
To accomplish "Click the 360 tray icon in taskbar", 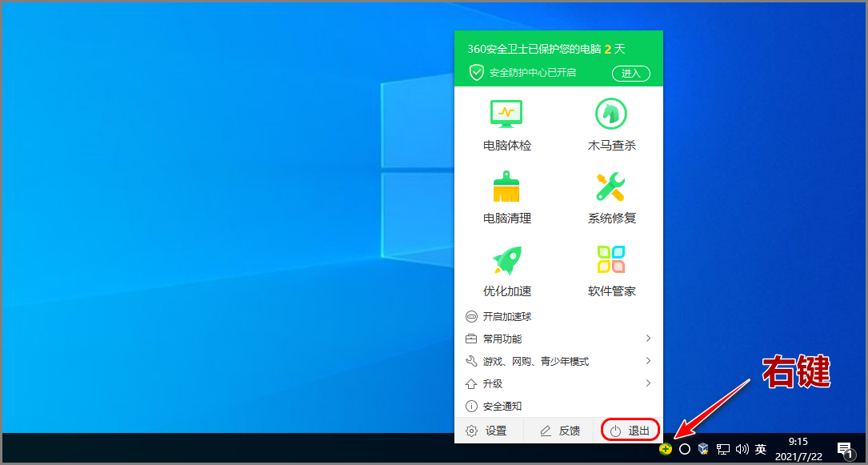I will click(666, 448).
